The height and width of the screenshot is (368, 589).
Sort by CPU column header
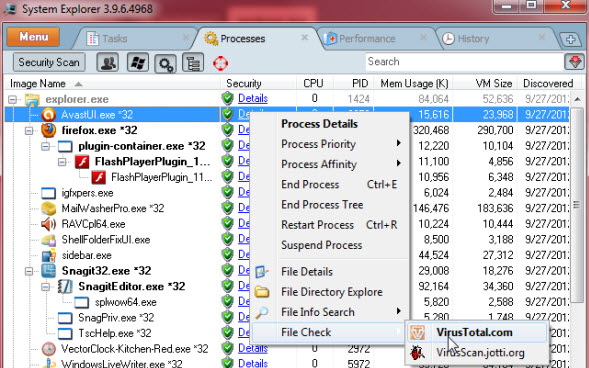(x=313, y=83)
